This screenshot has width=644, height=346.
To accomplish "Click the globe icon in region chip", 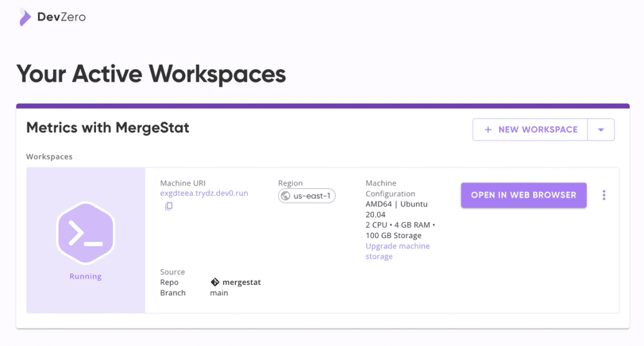I will [286, 196].
